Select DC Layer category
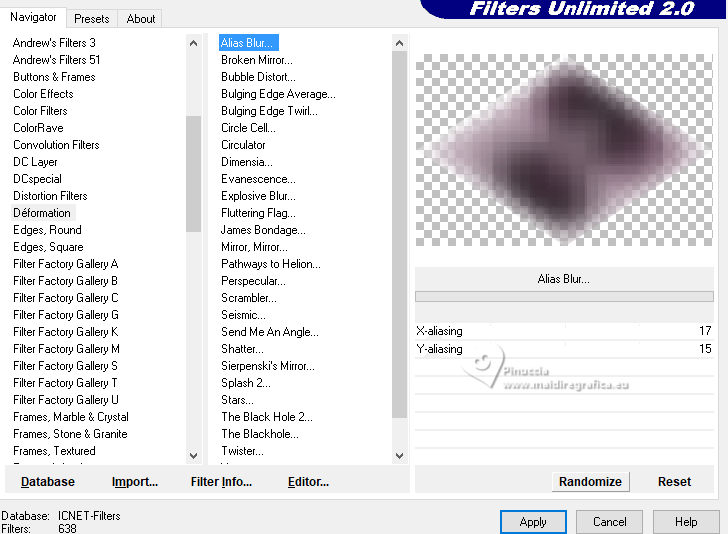The height and width of the screenshot is (534, 728). pyautogui.click(x=35, y=162)
